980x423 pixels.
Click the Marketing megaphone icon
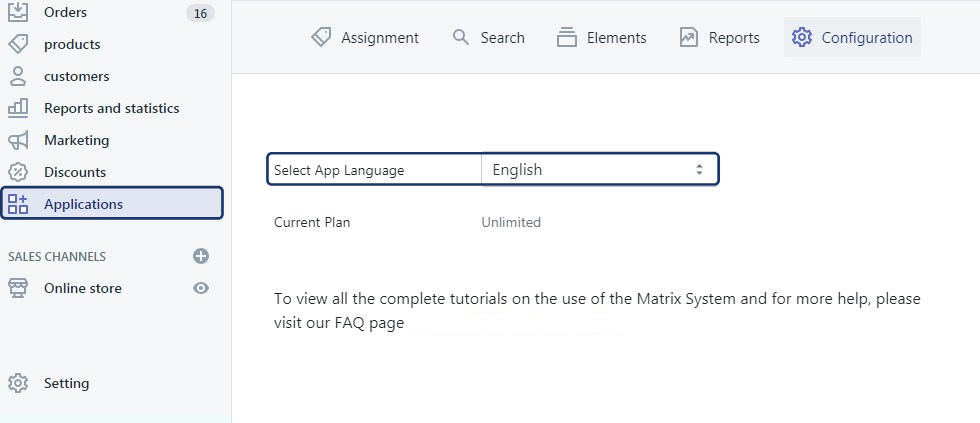pos(18,140)
